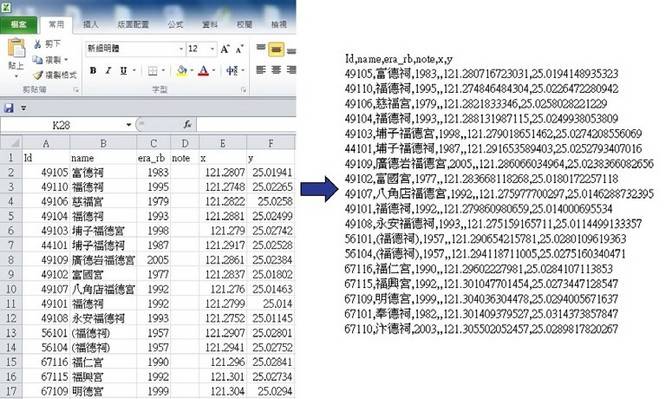The width and height of the screenshot is (666, 399).
Task: Open the font name dropdown
Action: [x=181, y=49]
